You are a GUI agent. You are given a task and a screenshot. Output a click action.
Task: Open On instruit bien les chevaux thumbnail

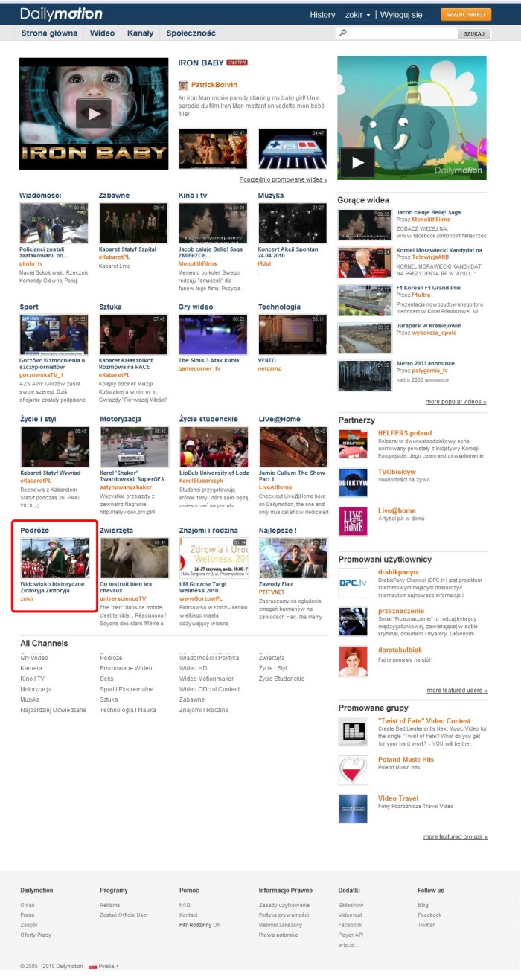[133, 558]
